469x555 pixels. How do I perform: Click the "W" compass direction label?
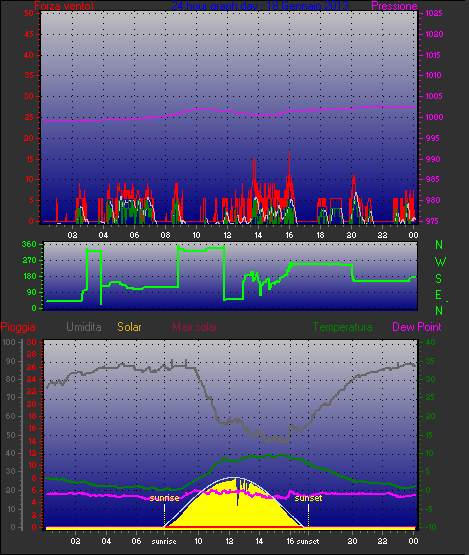pos(440,262)
